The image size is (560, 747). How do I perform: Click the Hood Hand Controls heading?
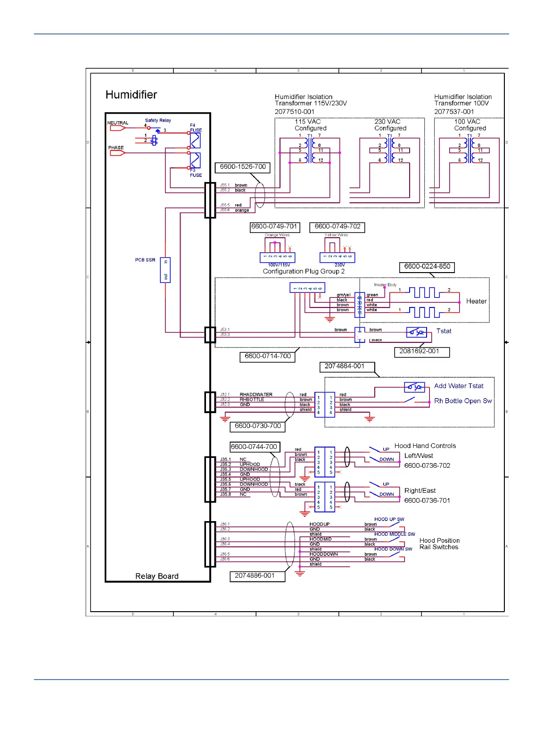[x=425, y=446]
